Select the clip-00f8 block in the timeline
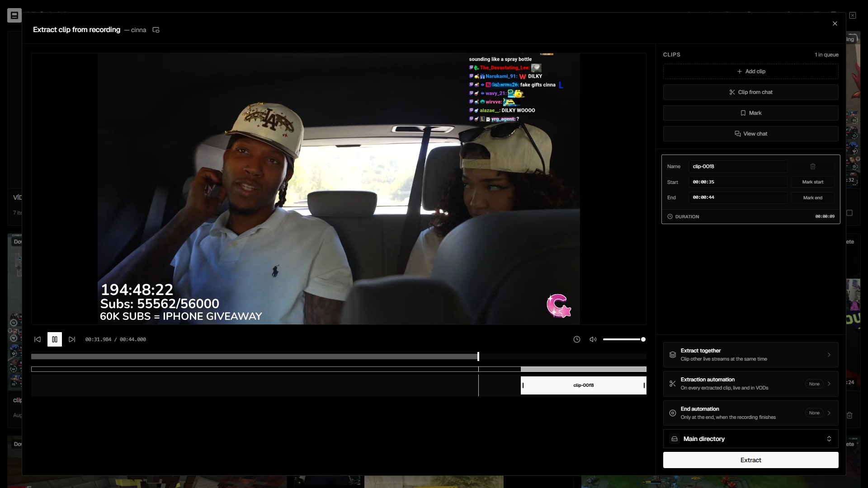Screen dimensions: 868x488 [x=584, y=385]
